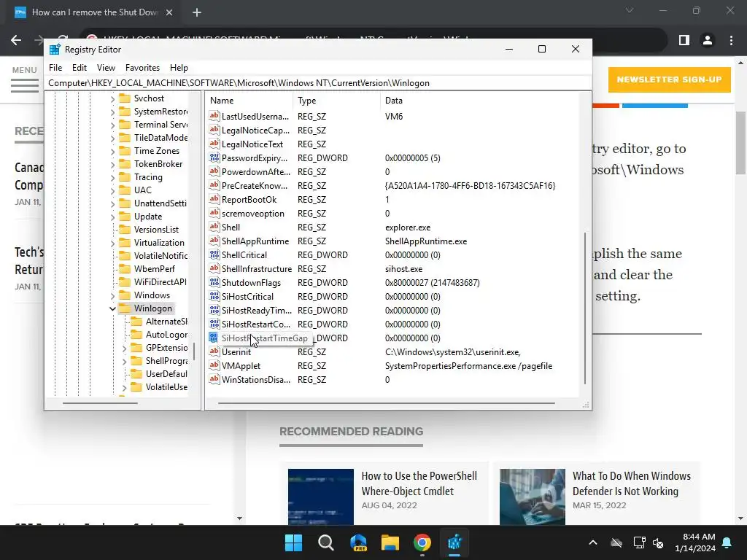Screen dimensions: 747x560
Task: Click the Shell value string icon
Action: pyautogui.click(x=214, y=227)
